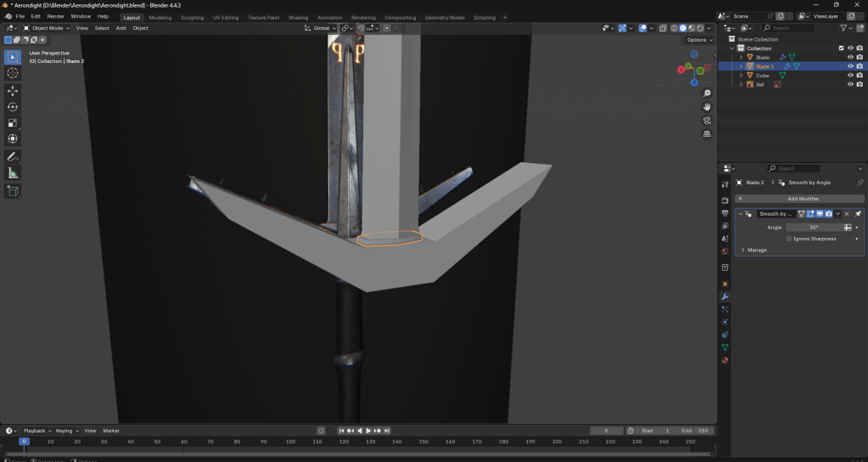868x462 pixels.
Task: Pick the Scale tool
Action: tap(13, 123)
